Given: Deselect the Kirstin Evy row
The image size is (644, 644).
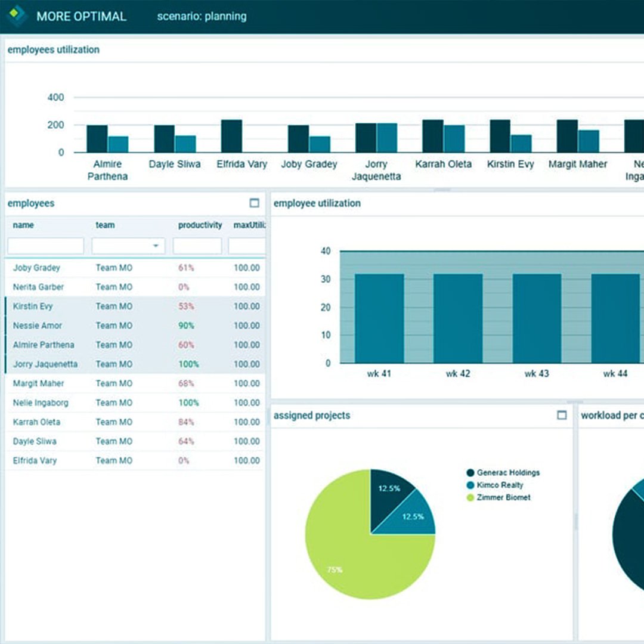Looking at the screenshot, I should click(x=33, y=306).
